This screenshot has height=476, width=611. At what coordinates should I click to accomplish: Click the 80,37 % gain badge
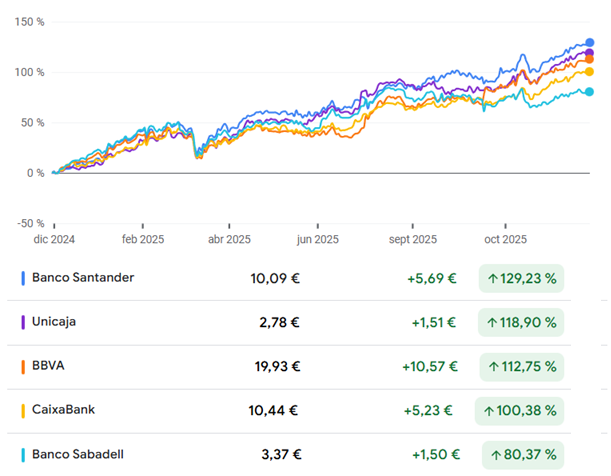pyautogui.click(x=523, y=455)
